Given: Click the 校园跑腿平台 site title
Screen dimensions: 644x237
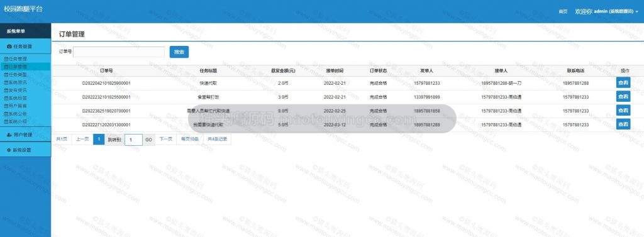Looking at the screenshot, I should (23, 9).
